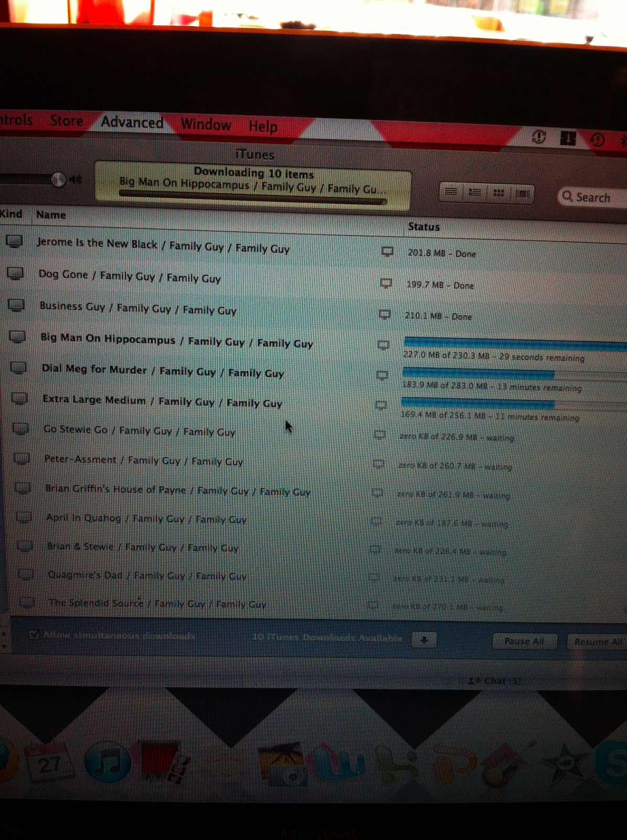Click the TV icon beside Business Guy
The image size is (627, 840).
click(16, 306)
